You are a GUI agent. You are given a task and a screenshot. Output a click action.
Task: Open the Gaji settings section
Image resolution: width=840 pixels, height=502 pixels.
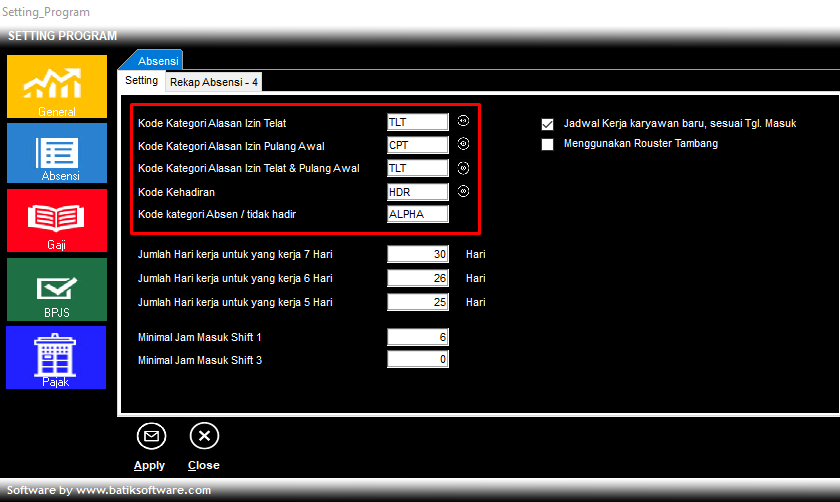56,221
